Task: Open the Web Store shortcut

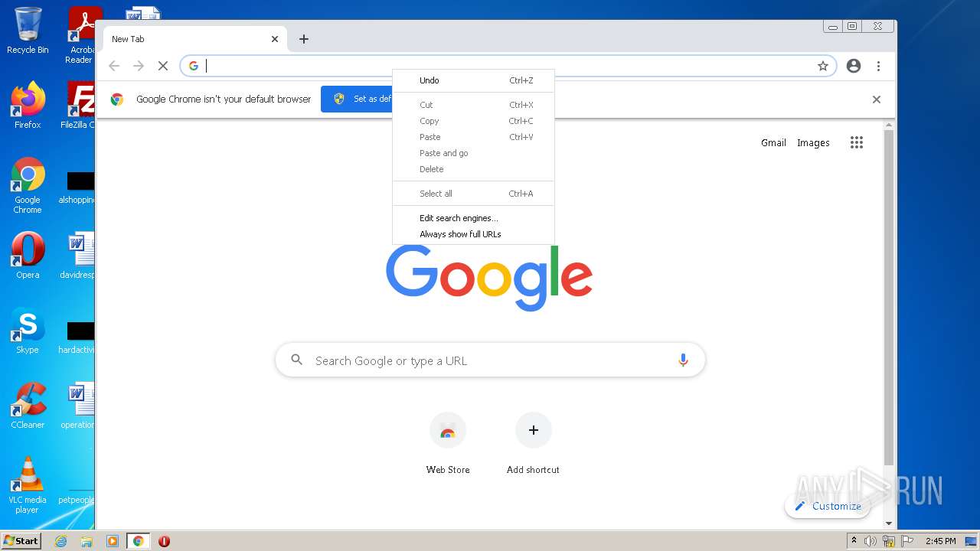Action: [x=448, y=443]
